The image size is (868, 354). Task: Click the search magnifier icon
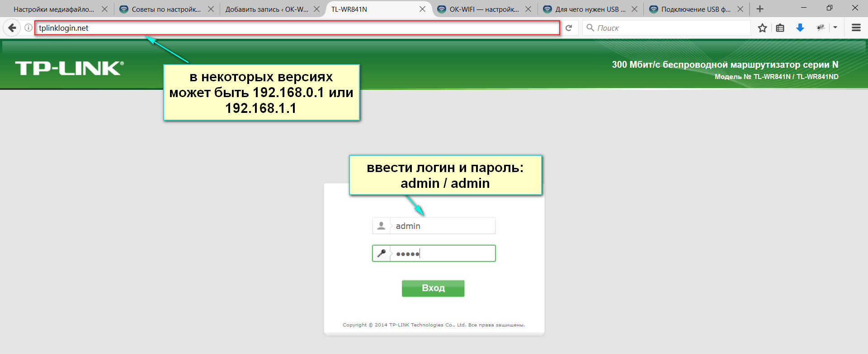pos(590,28)
